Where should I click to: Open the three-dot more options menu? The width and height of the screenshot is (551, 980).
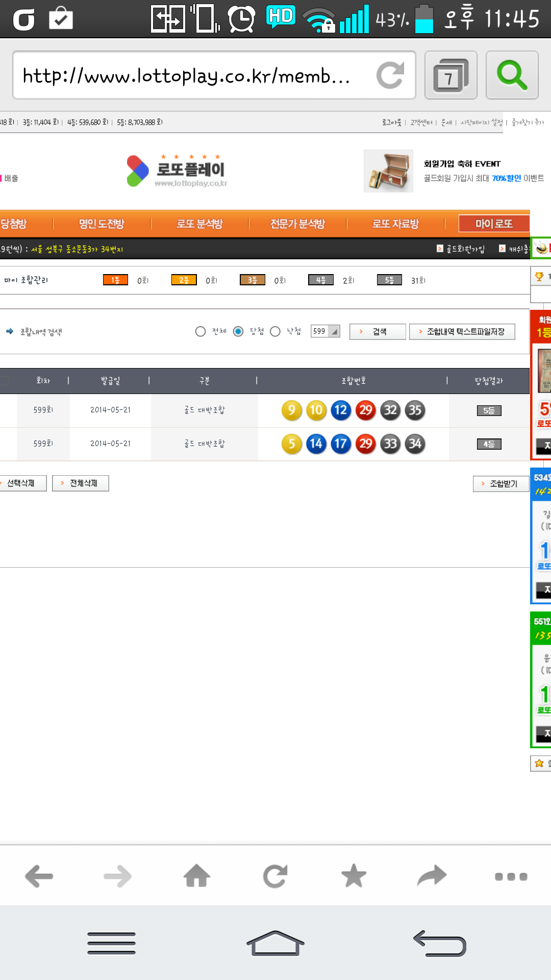click(511, 876)
